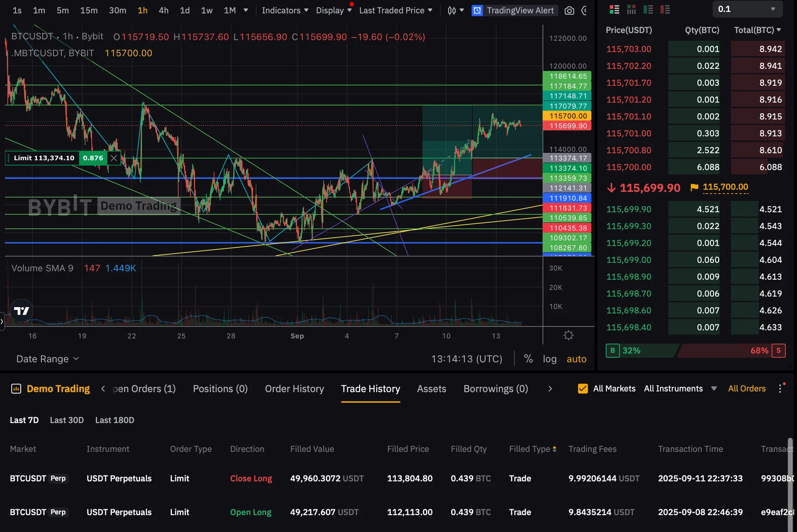Select the 4h timeframe
This screenshot has height=532, width=797.
click(x=164, y=10)
